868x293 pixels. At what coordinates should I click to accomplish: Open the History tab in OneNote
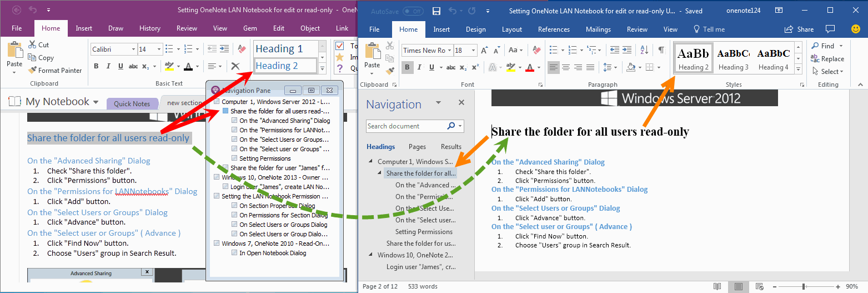[x=150, y=28]
